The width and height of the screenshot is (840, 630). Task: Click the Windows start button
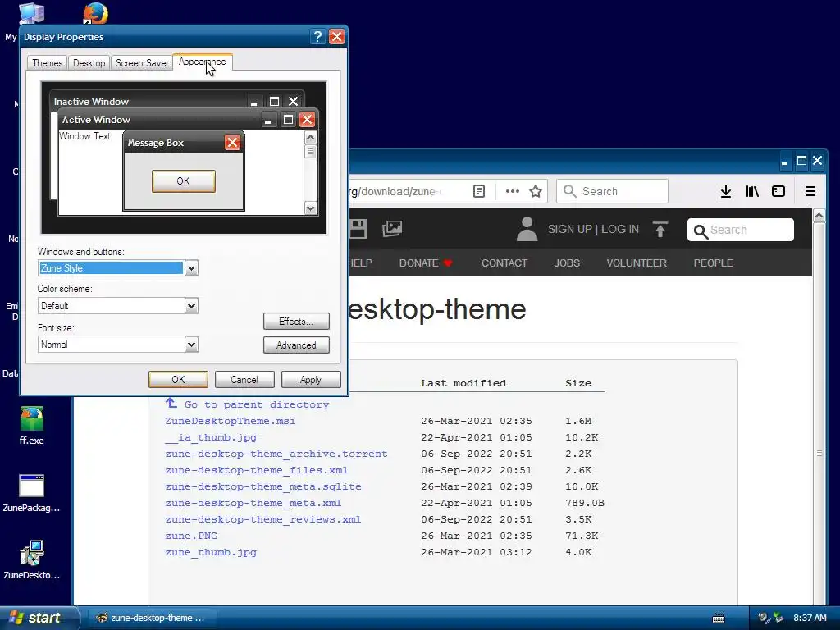click(x=39, y=618)
